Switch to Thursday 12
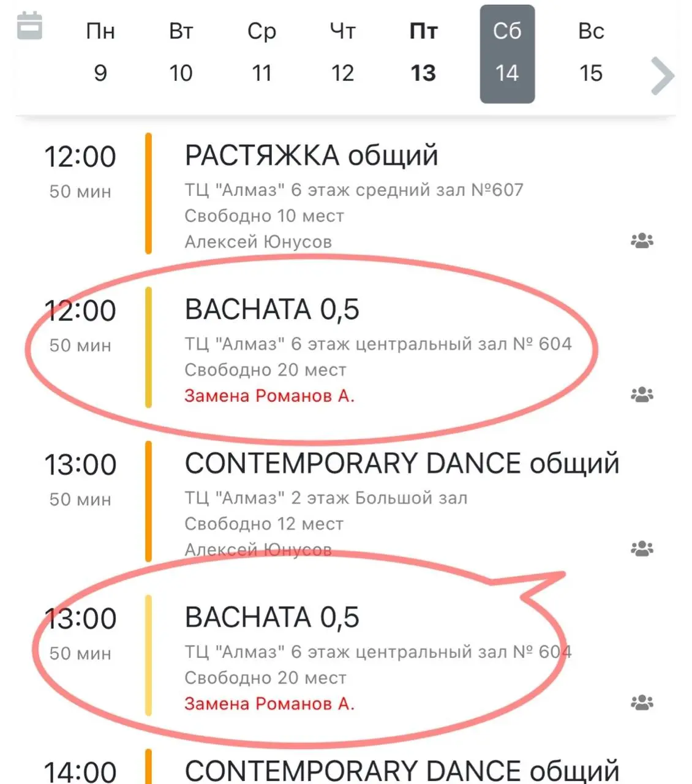692x784 pixels. [342, 53]
